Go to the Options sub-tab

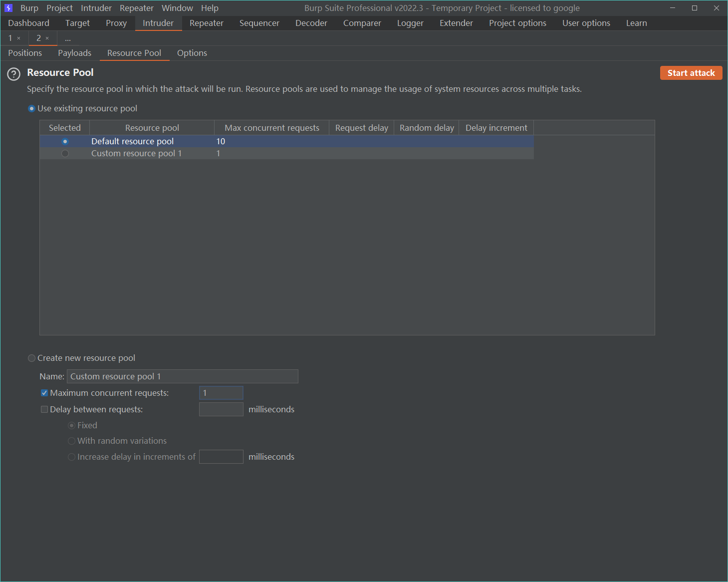point(192,53)
